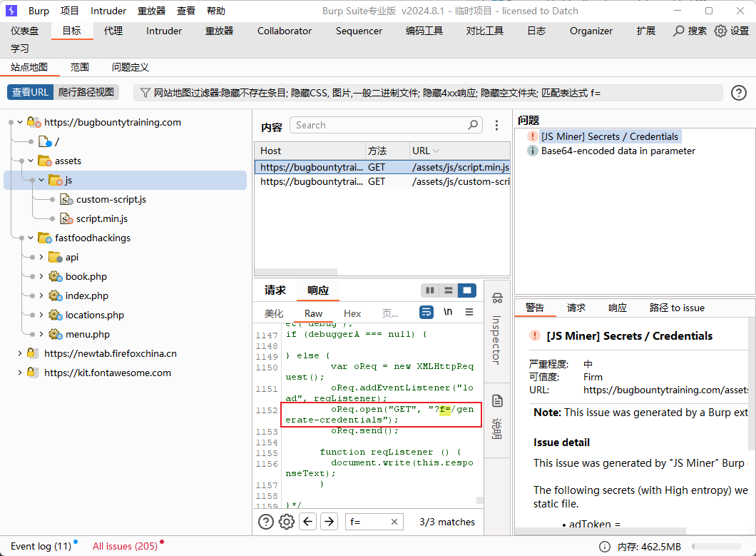Click the red alert icon of JS Miner issue
The height and width of the screenshot is (556, 756).
(x=532, y=136)
